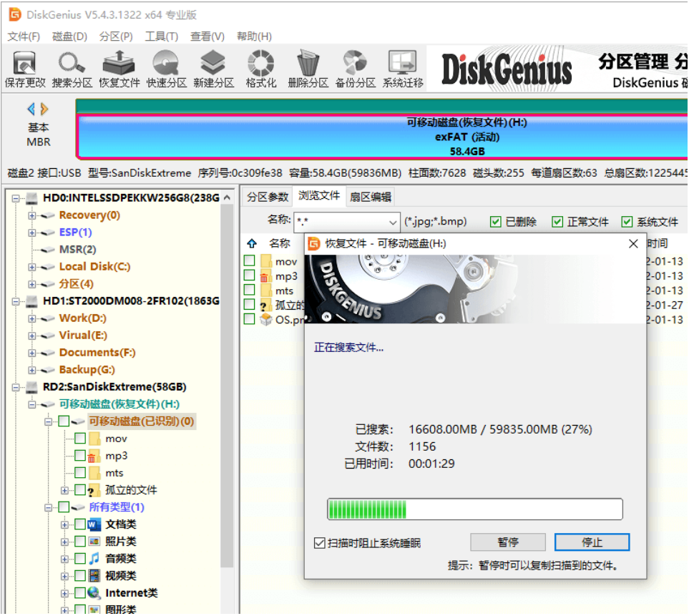Launch the 恢复文件 recover files tool
The width and height of the screenshot is (689, 616).
click(x=119, y=69)
